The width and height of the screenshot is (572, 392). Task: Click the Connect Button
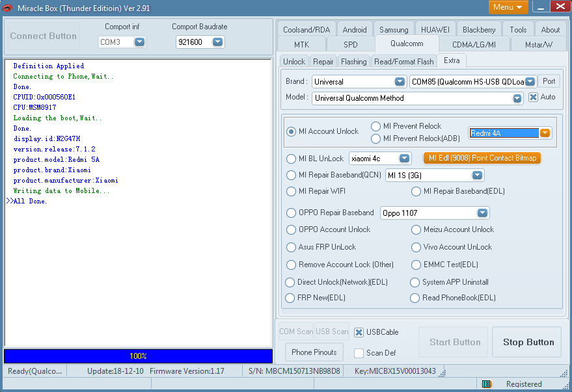44,36
